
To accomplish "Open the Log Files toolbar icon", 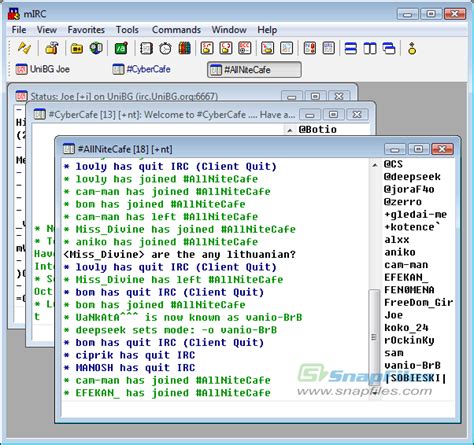I will pos(286,48).
